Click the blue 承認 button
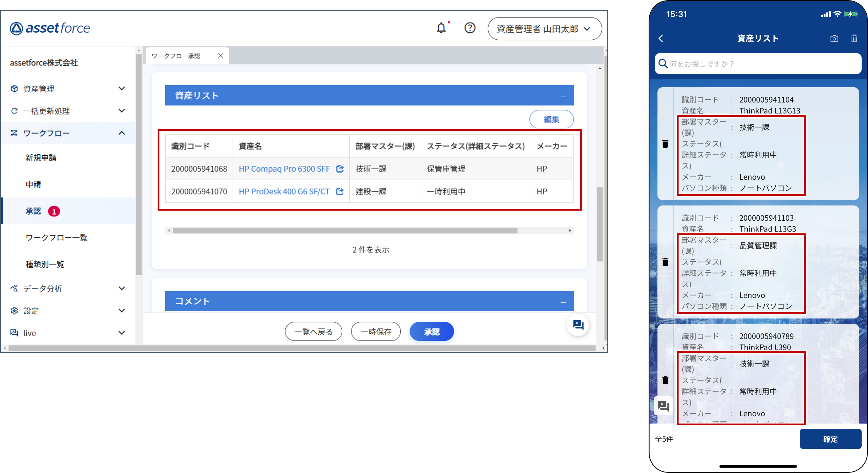 (x=432, y=332)
